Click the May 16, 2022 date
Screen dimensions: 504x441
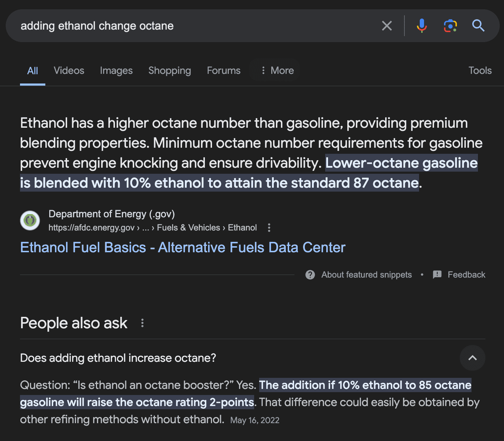(x=255, y=420)
